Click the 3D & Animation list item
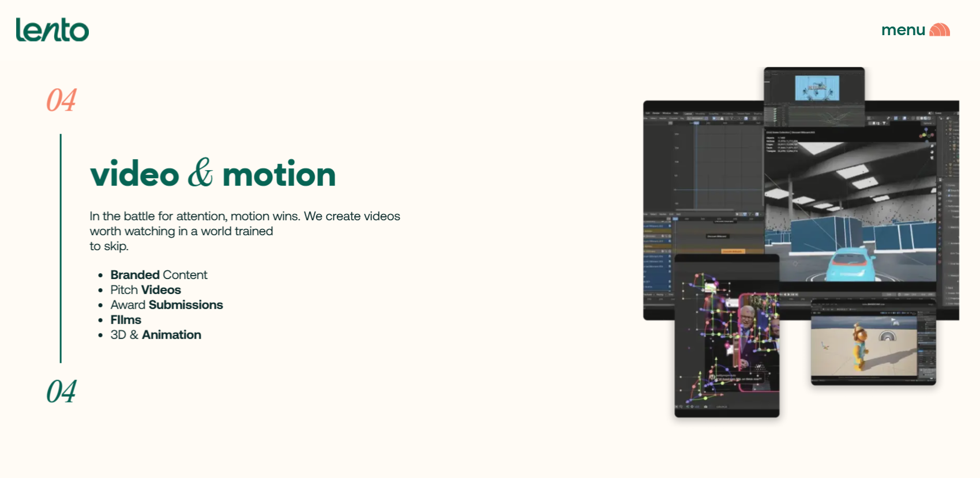The width and height of the screenshot is (980, 478). pyautogui.click(x=156, y=335)
